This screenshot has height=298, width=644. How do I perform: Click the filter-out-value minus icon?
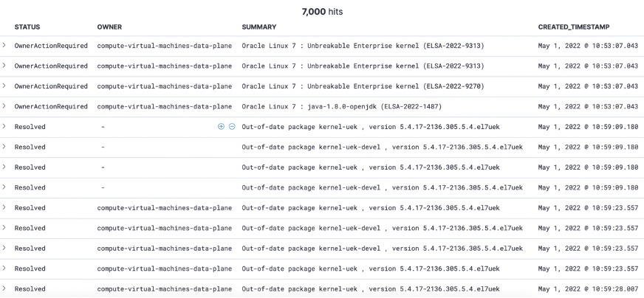pos(232,126)
